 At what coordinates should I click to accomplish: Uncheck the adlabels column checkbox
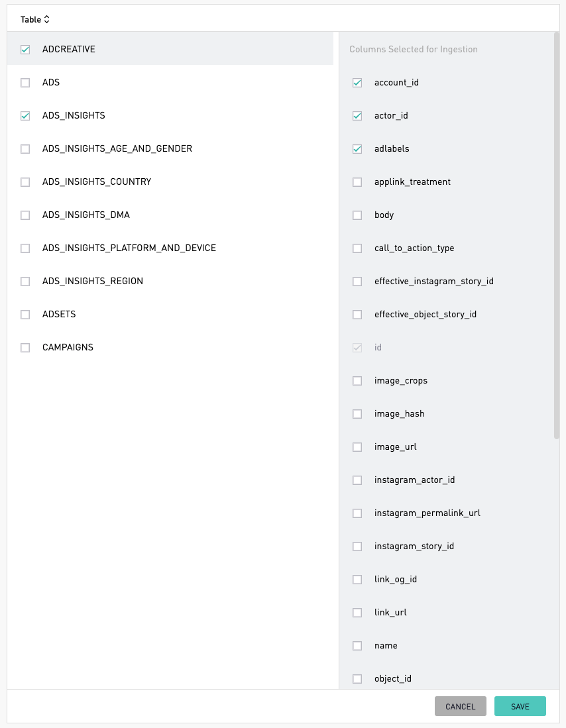tap(357, 149)
